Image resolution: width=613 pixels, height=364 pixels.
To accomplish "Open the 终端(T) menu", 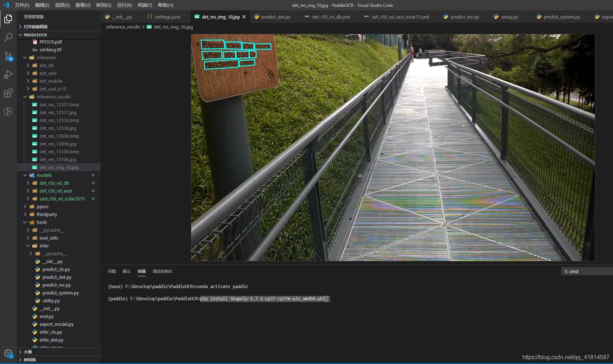I will click(145, 5).
